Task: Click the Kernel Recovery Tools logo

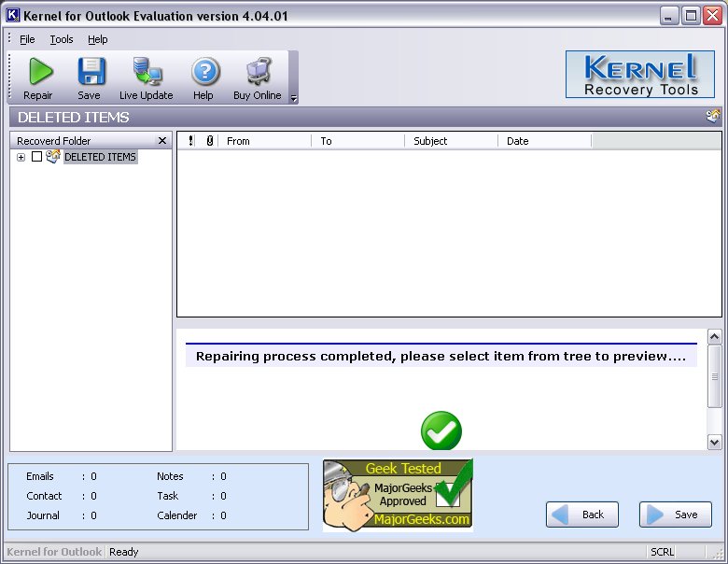Action: point(639,75)
